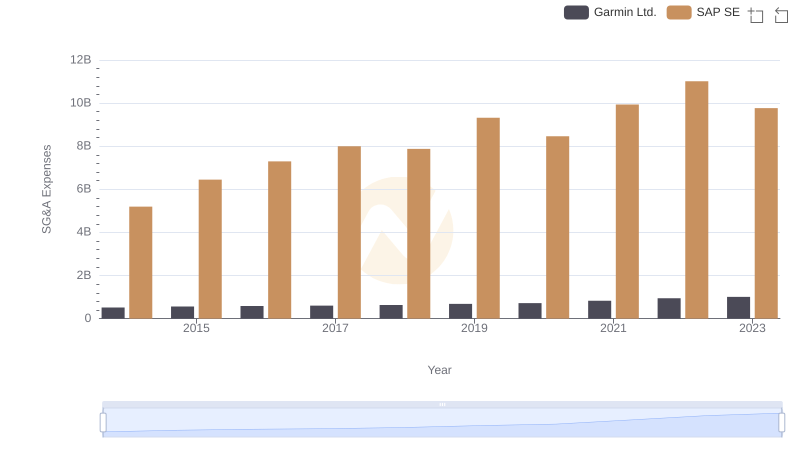This screenshot has height=461, width=800.
Task: Click the SAP SE bar for 2018
Action: tap(419, 234)
